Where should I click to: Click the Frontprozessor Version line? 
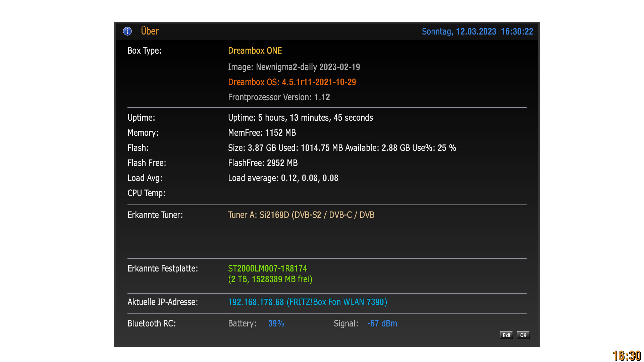point(279,97)
